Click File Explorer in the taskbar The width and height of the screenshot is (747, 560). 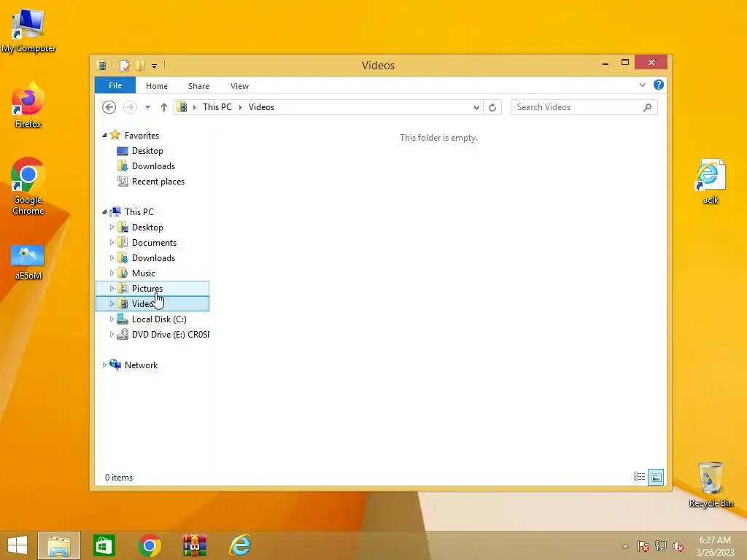click(x=59, y=545)
